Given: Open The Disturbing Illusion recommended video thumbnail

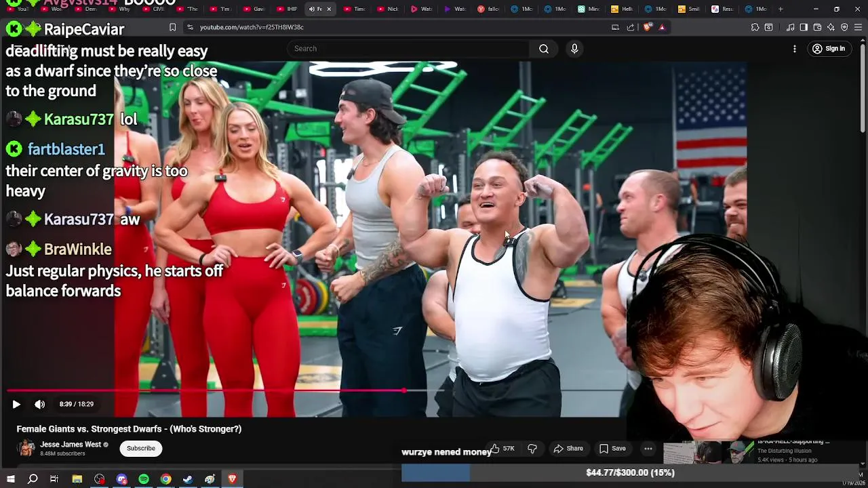Looking at the screenshot, I should pyautogui.click(x=709, y=453).
